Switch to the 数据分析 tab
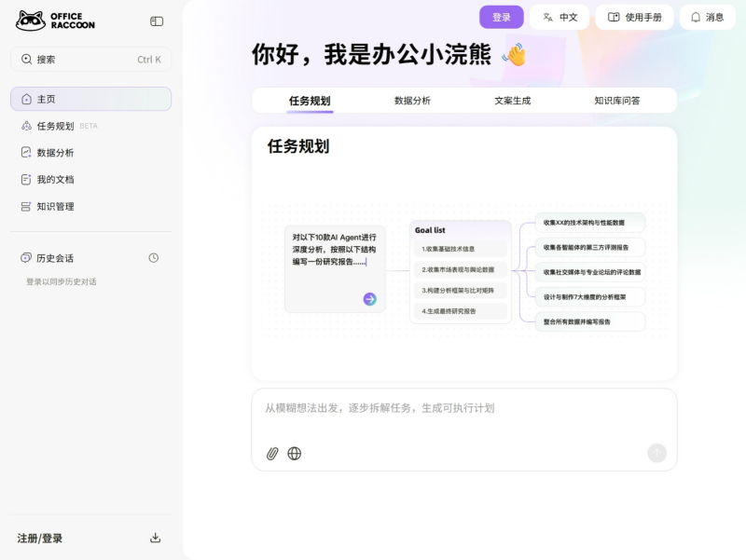The image size is (746, 560). 410,100
